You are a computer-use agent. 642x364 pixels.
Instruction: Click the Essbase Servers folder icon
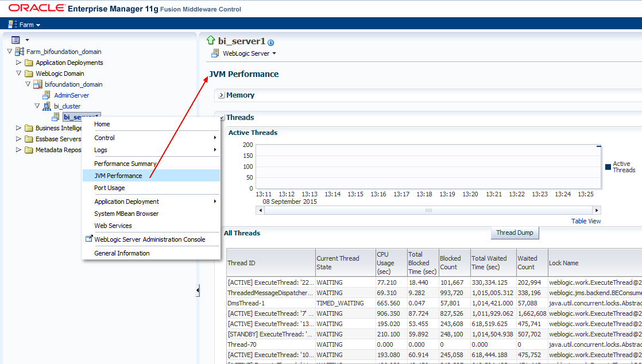click(x=29, y=139)
